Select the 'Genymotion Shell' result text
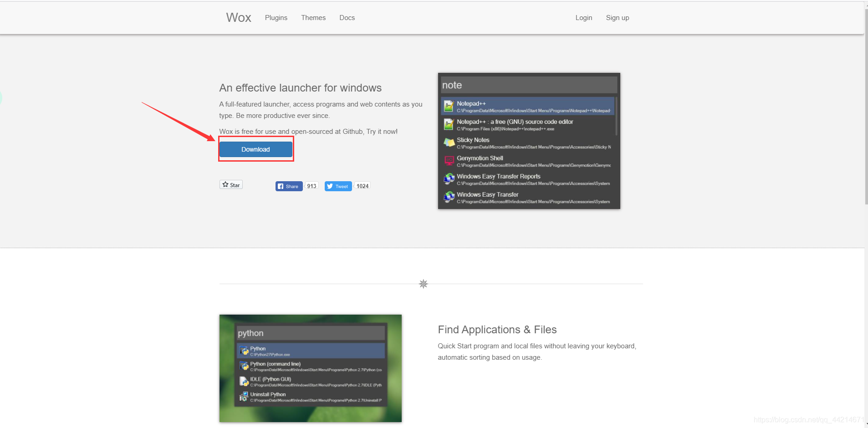Viewport: 868px width, 428px height. 480,158
